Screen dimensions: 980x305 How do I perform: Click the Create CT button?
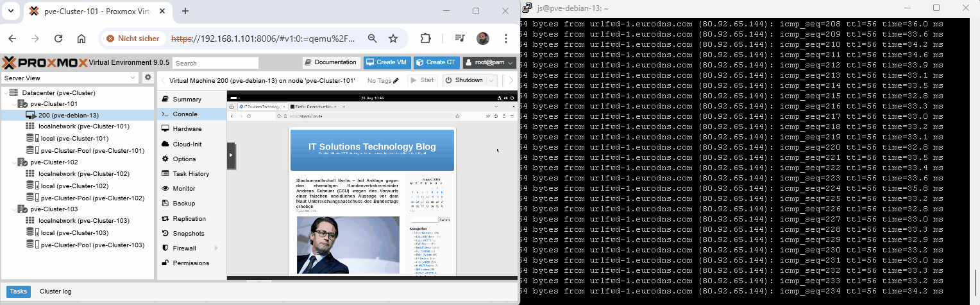coord(436,63)
